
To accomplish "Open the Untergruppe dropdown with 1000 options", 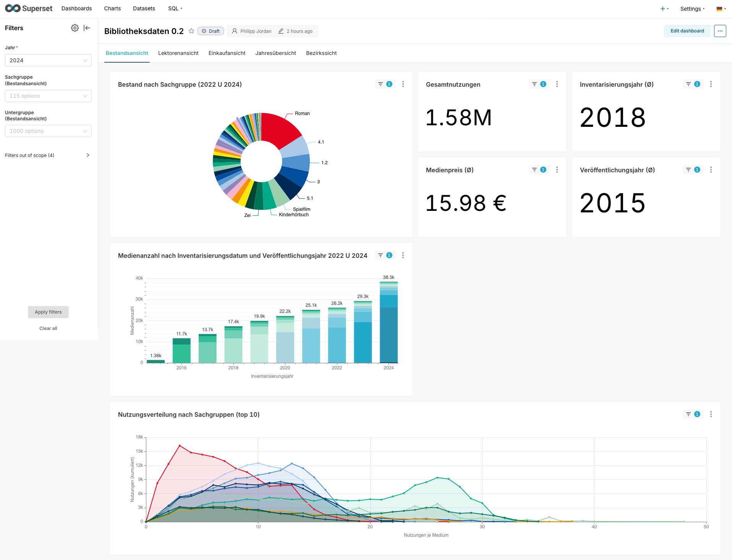I will coord(48,131).
